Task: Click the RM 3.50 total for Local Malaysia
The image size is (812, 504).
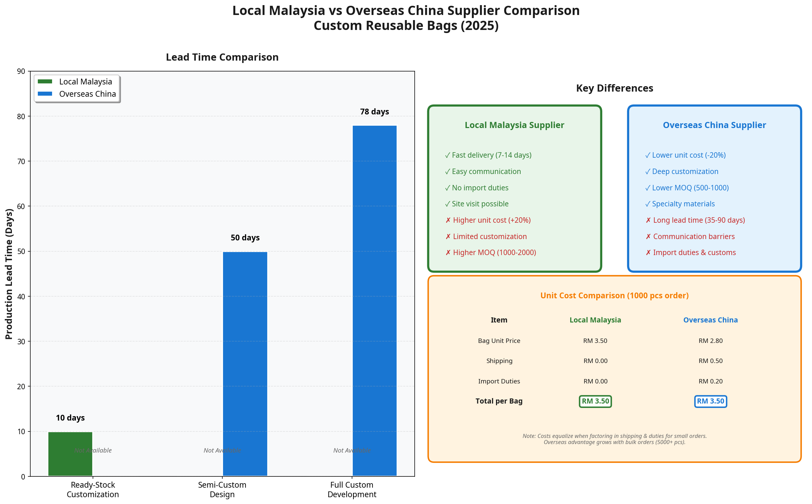Action: (x=595, y=401)
